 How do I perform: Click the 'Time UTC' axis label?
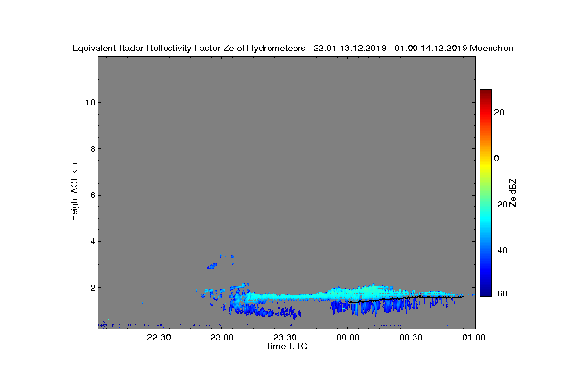point(287,346)
